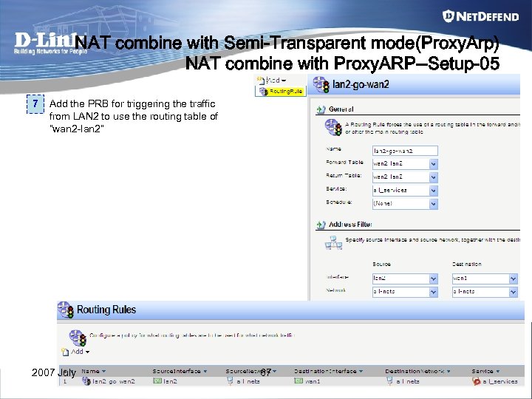Click the General section arrow icon

pos(321,109)
